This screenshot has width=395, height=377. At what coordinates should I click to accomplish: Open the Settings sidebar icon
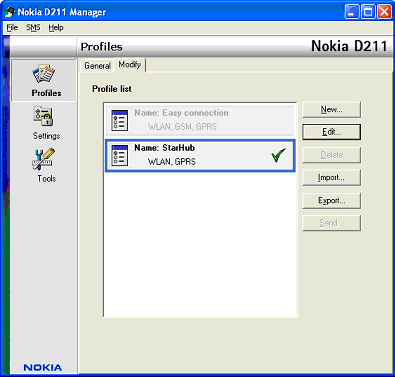point(43,116)
